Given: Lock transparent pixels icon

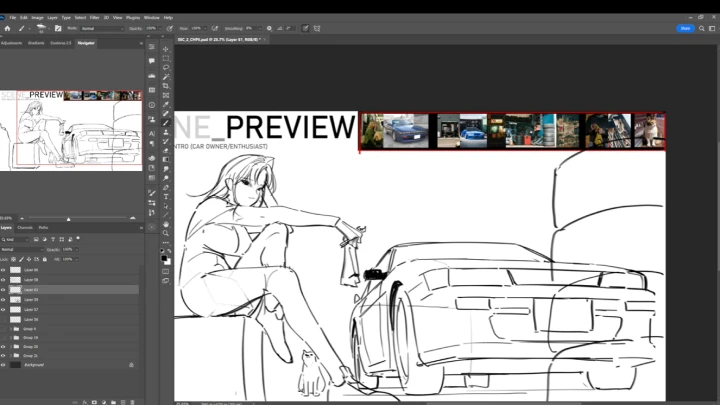Looking at the screenshot, I should pyautogui.click(x=13, y=259).
